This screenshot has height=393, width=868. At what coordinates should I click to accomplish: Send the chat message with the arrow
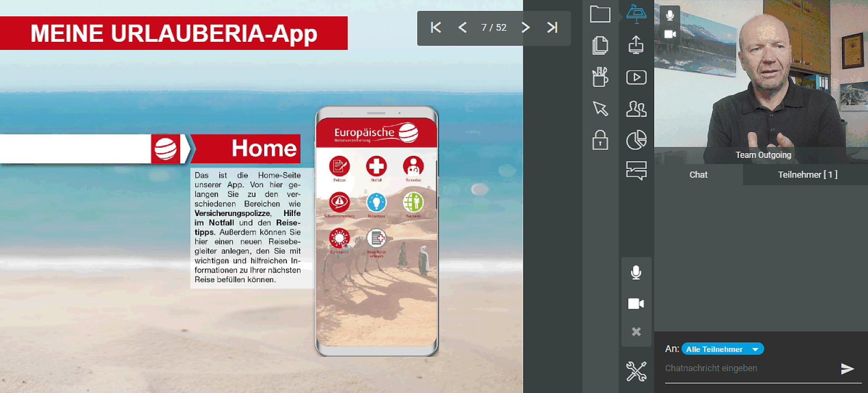pos(847,369)
